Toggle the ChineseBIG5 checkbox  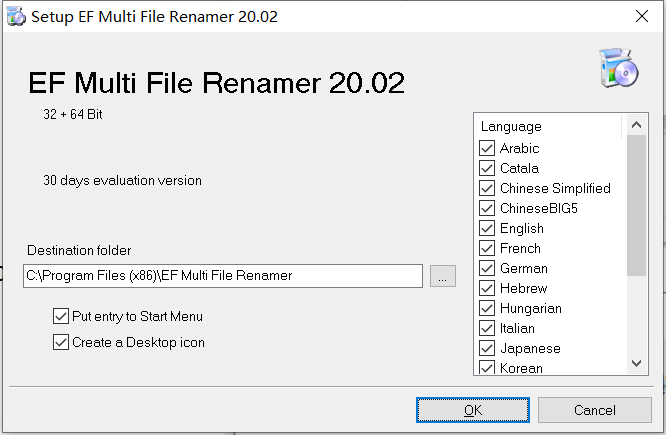click(487, 208)
